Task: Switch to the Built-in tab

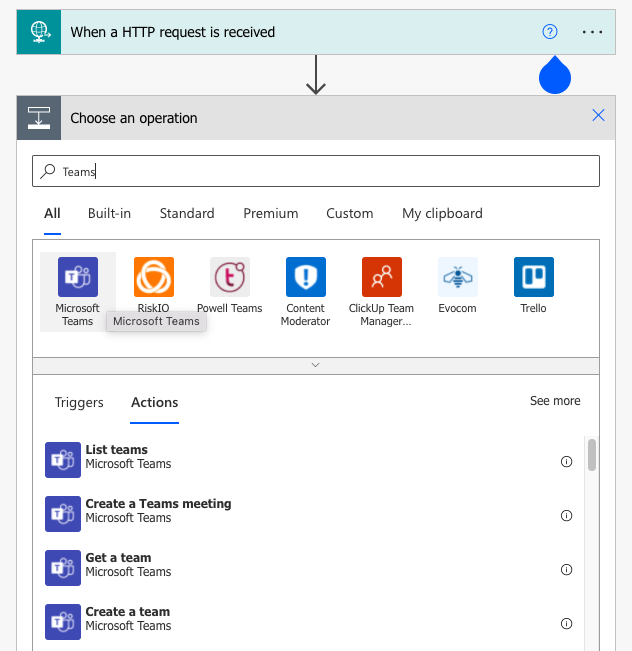Action: tap(109, 213)
